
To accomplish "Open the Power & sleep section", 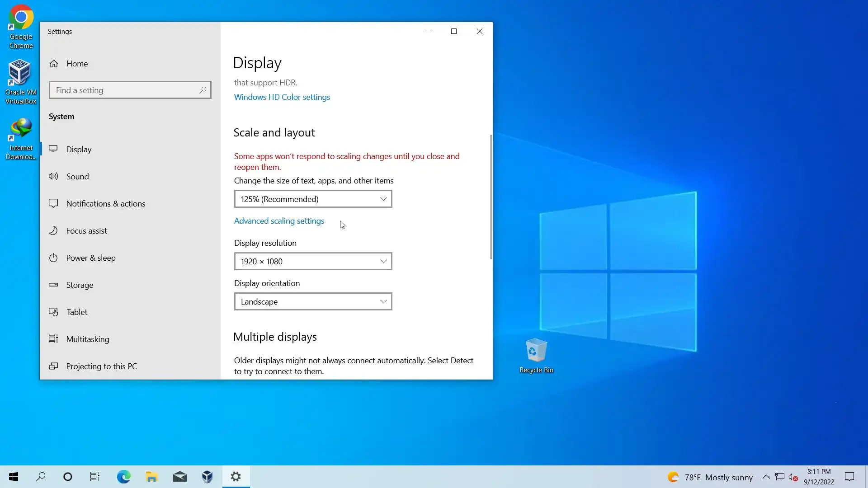I will point(90,258).
